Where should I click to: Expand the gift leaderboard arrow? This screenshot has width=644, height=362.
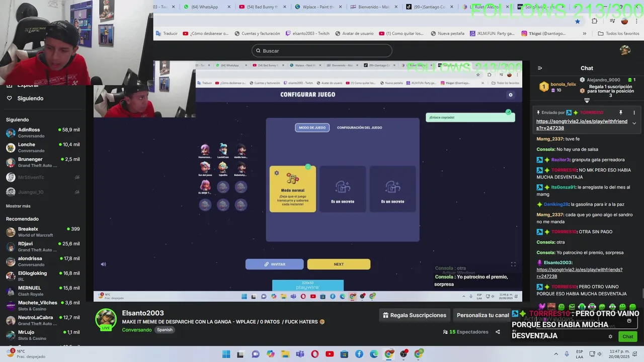pyautogui.click(x=587, y=101)
